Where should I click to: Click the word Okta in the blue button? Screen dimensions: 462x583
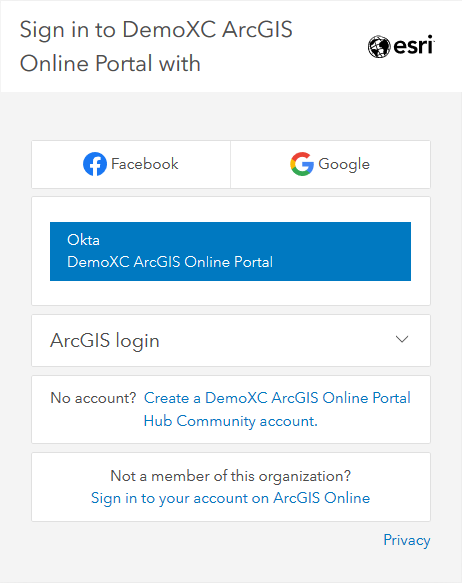tap(83, 240)
